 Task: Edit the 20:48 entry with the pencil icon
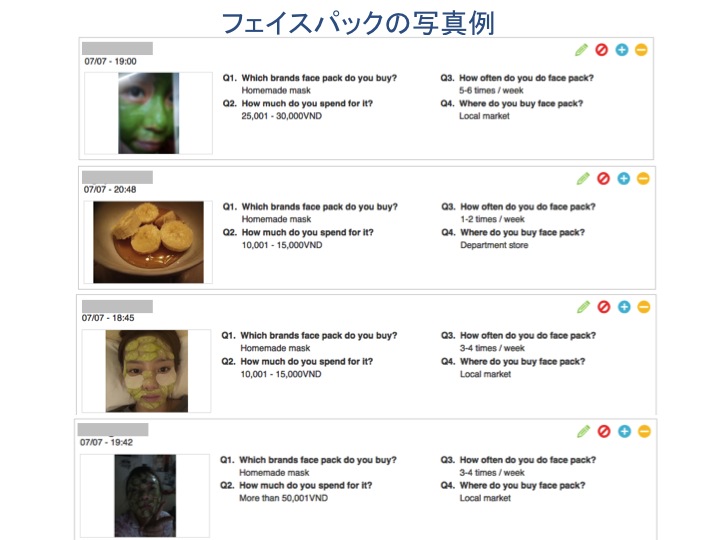click(583, 179)
